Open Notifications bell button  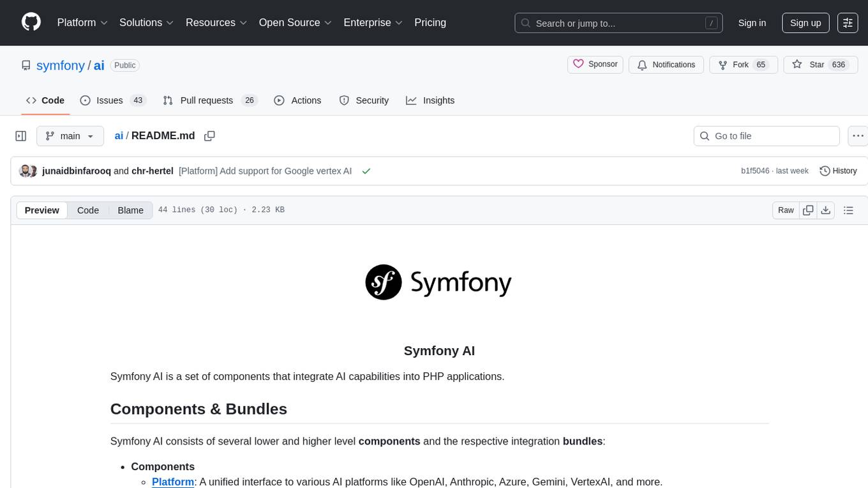point(666,65)
